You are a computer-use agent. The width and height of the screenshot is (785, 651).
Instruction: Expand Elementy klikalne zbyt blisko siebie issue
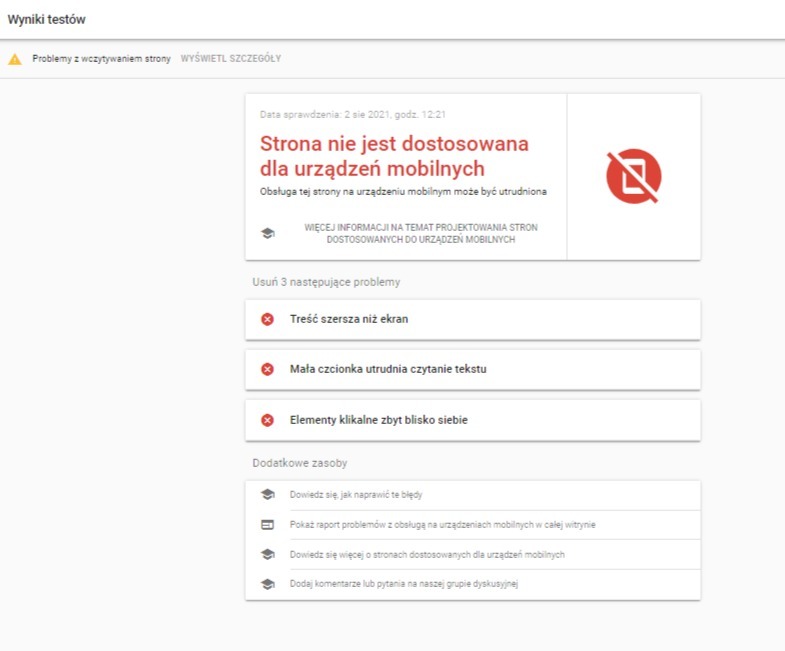(x=473, y=420)
